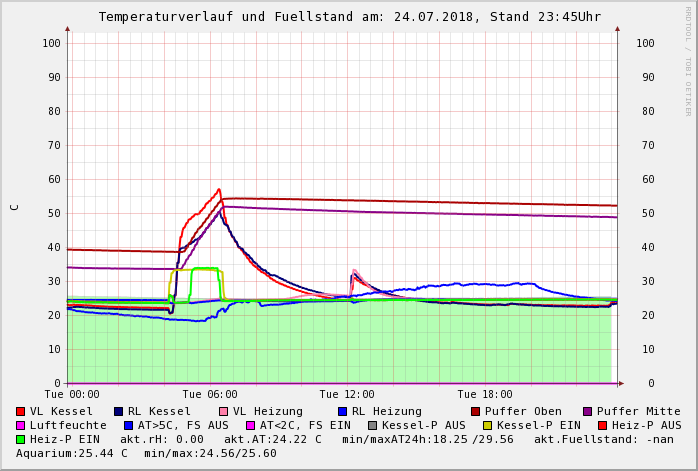The height and width of the screenshot is (471, 698).
Task: Click the pink VL Heizung legend swatch
Action: point(223,411)
